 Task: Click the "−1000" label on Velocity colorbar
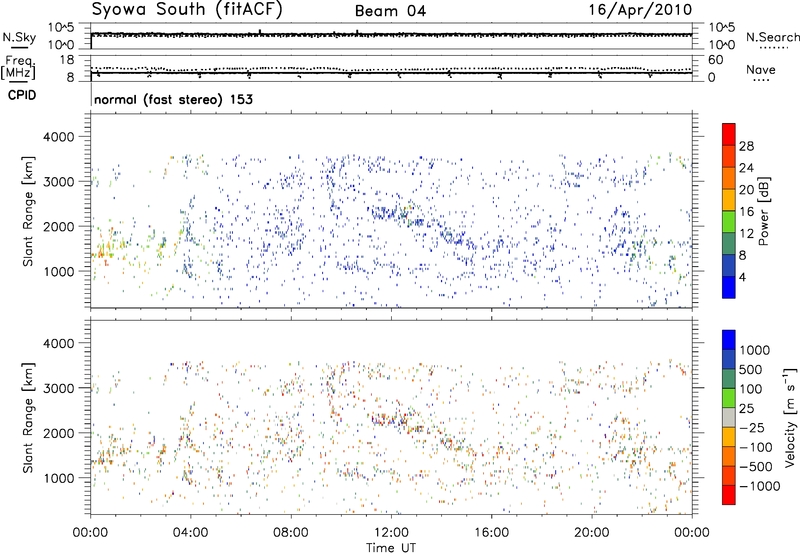(760, 486)
